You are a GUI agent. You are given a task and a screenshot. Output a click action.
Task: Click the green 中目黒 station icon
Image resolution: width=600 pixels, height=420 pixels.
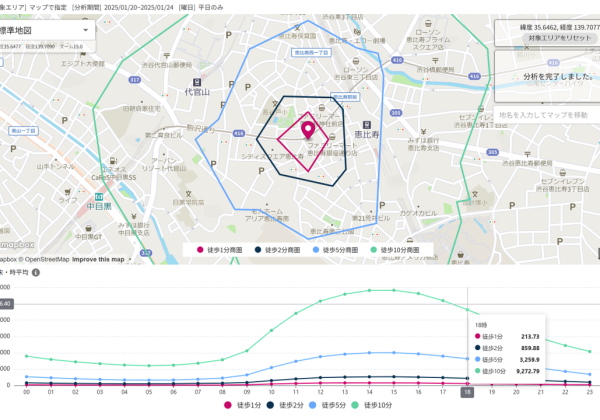tap(99, 197)
